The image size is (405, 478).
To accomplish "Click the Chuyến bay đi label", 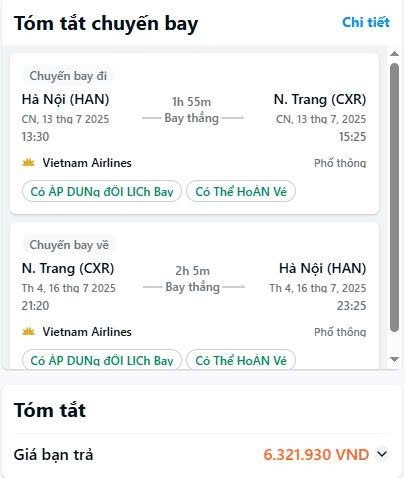I will click(x=68, y=76).
